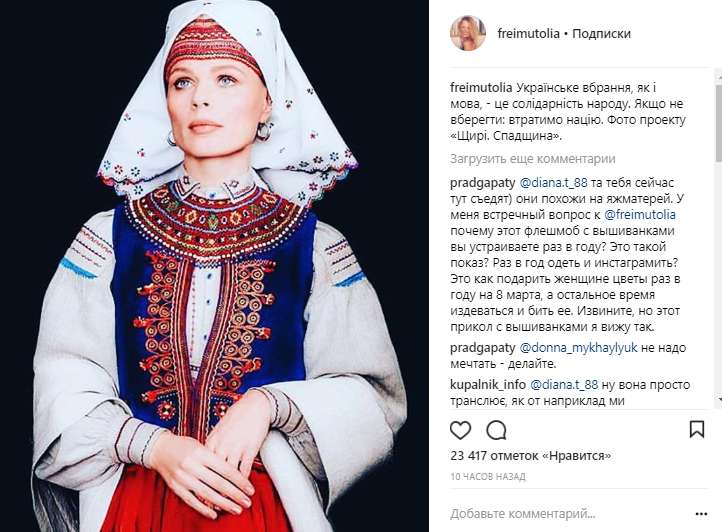Viewport: 722px width, 532px height.
Task: View the 23 417 likes list
Action: tap(531, 456)
